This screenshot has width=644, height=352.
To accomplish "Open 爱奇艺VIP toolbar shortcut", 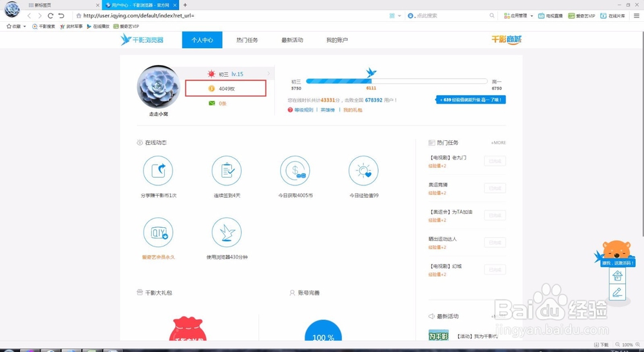I will (x=581, y=15).
